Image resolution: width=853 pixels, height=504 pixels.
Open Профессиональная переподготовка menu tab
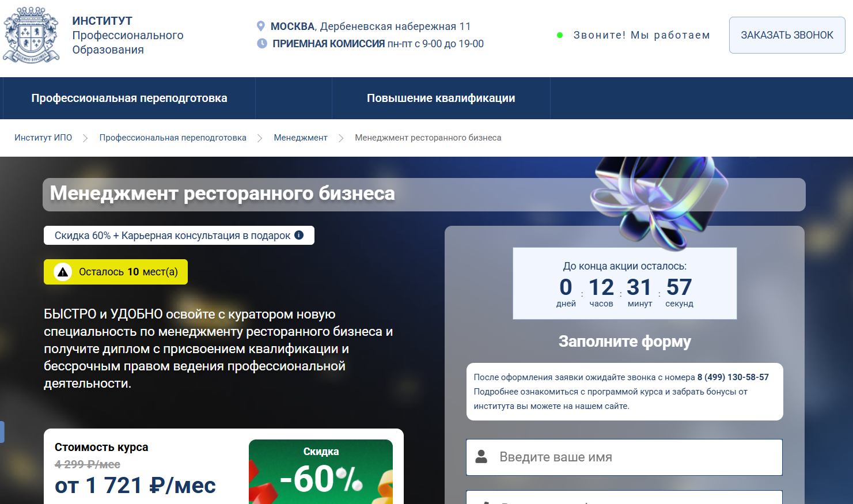[x=129, y=98]
